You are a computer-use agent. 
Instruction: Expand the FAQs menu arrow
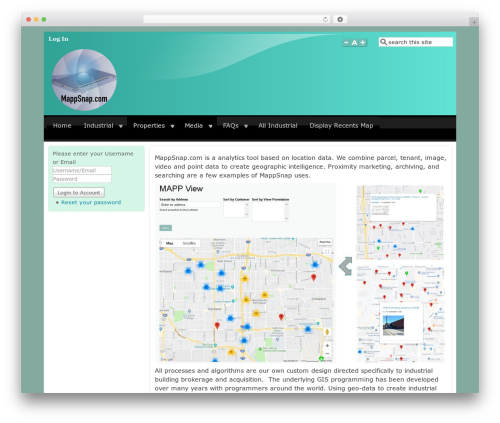(246, 126)
